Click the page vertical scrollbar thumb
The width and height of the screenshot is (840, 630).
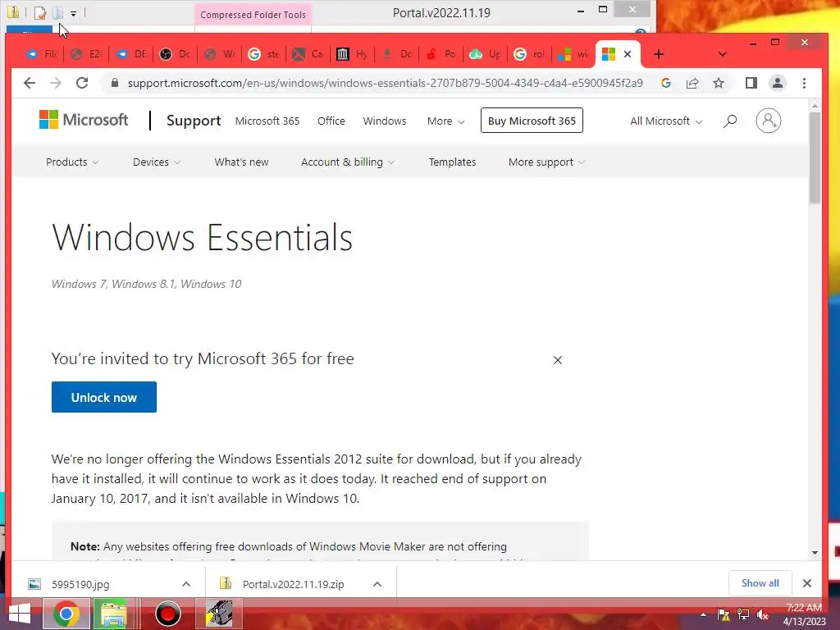tap(815, 157)
